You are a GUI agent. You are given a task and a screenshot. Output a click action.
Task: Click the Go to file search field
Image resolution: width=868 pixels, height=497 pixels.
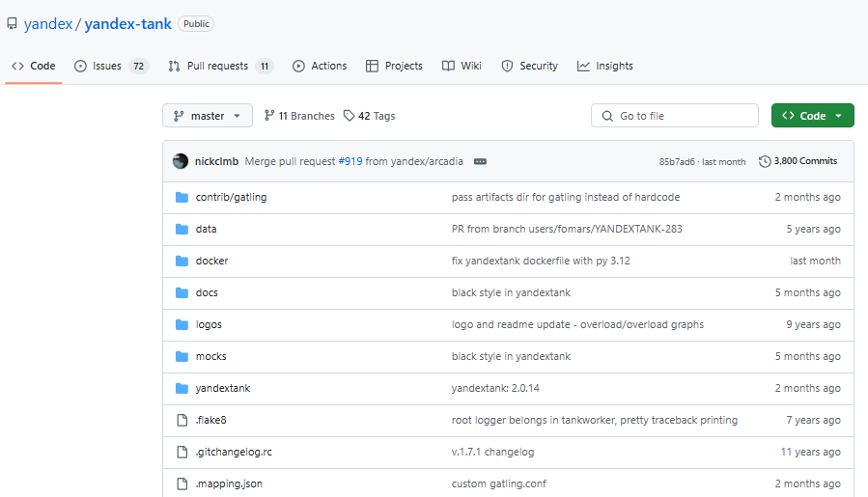674,116
